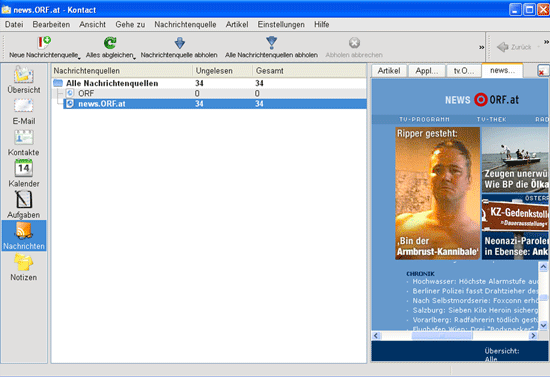Sort by Gesamt column header

point(309,71)
